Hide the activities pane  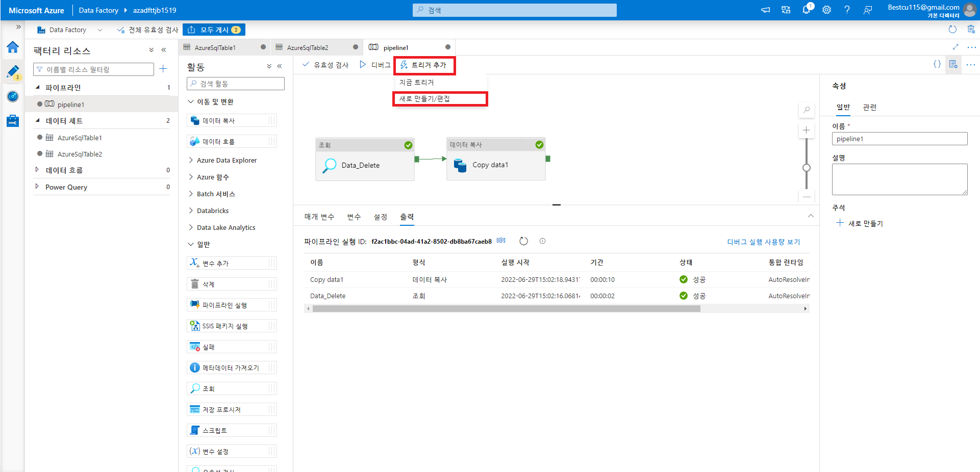pyautogui.click(x=280, y=66)
